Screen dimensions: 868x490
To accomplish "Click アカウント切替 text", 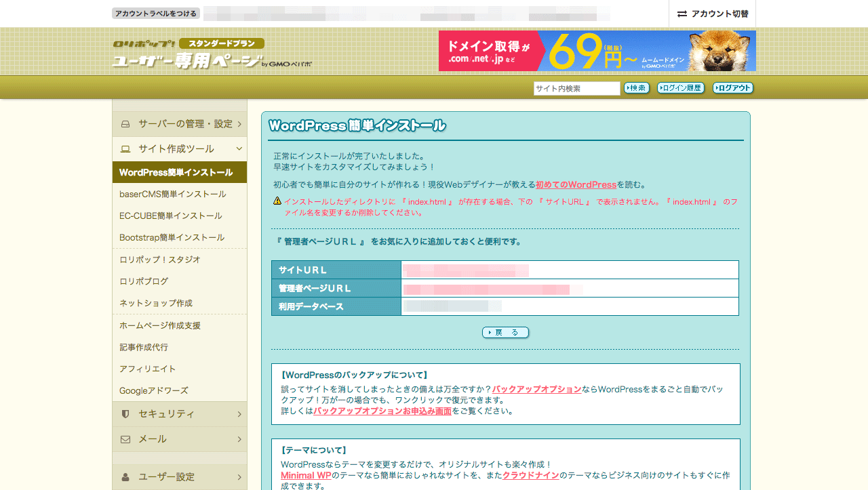I will coord(720,14).
